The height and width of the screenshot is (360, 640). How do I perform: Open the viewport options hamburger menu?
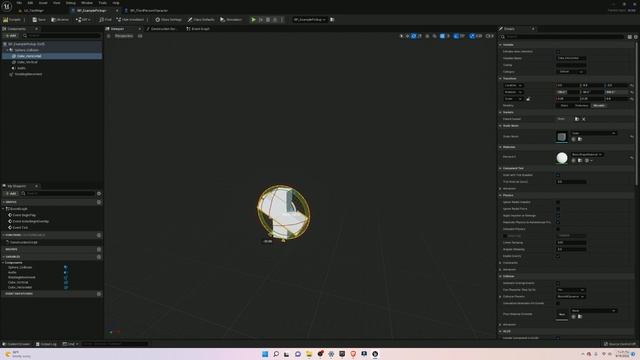click(109, 36)
